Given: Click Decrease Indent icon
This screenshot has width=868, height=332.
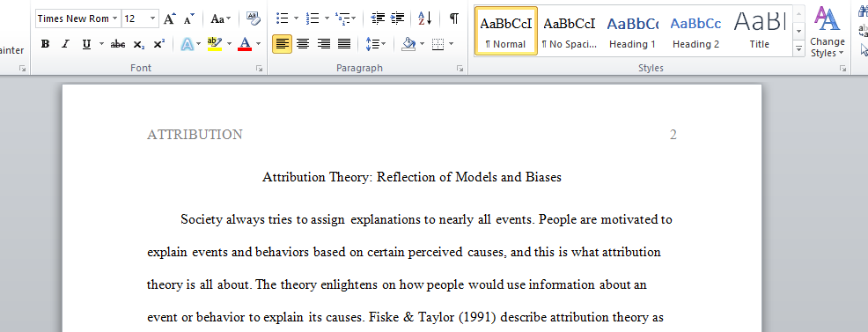Looking at the screenshot, I should [378, 18].
